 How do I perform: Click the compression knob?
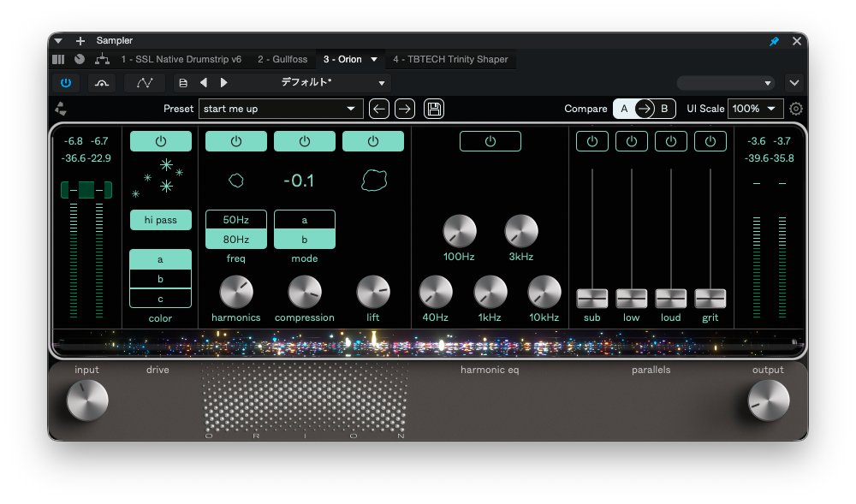305,292
